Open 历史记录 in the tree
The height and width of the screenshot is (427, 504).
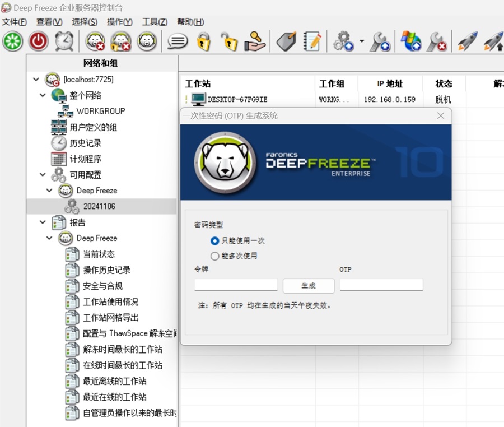[86, 143]
